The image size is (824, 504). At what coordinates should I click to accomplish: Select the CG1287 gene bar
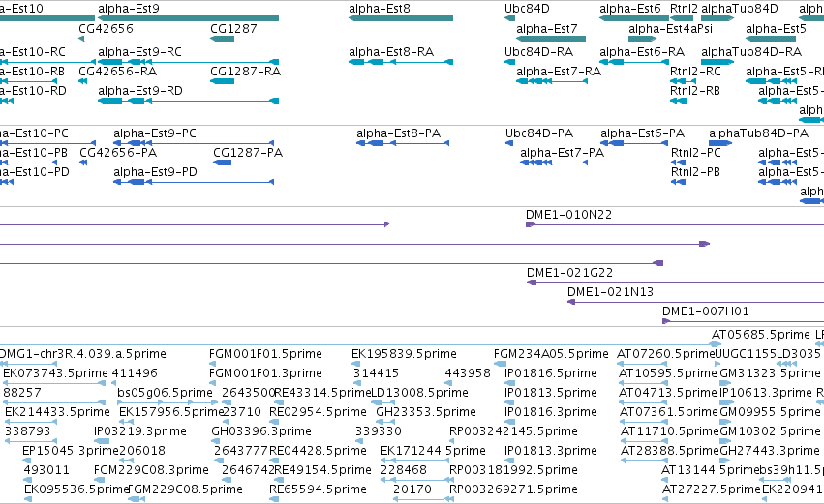tap(223, 39)
